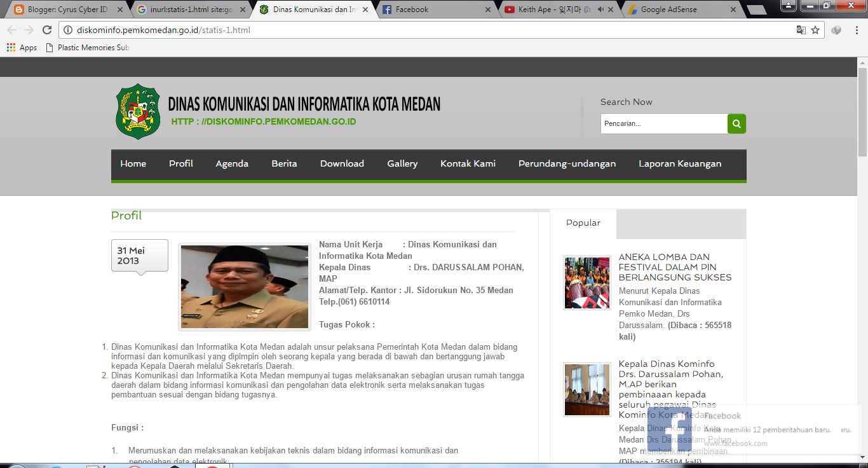Click the Profil page heading
868x468 pixels.
coord(126,216)
